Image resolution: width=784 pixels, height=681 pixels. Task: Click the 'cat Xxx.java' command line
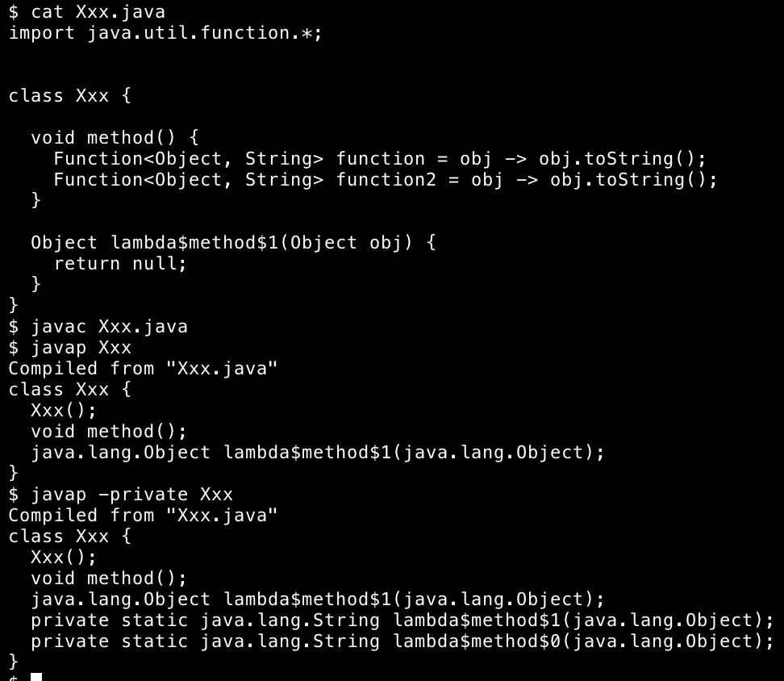point(86,12)
